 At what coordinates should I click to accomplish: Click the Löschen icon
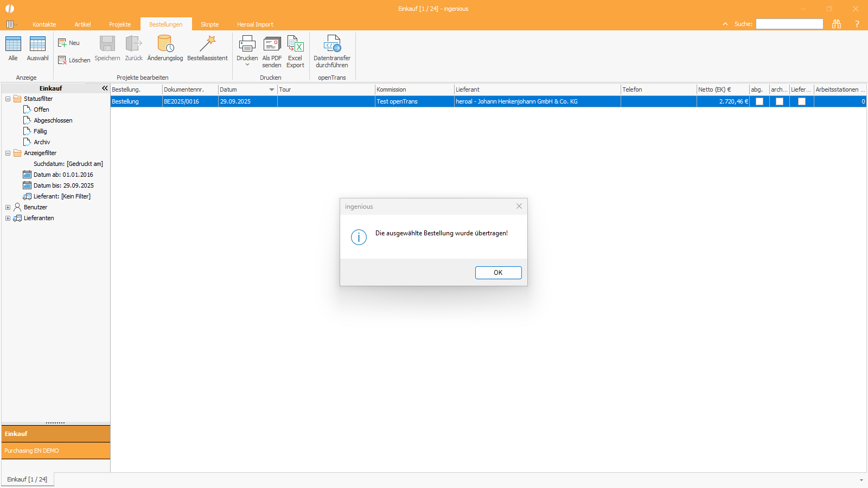point(63,60)
